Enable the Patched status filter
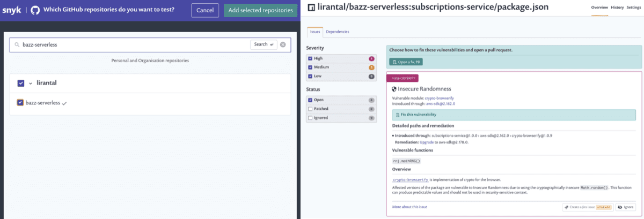 (x=310, y=109)
